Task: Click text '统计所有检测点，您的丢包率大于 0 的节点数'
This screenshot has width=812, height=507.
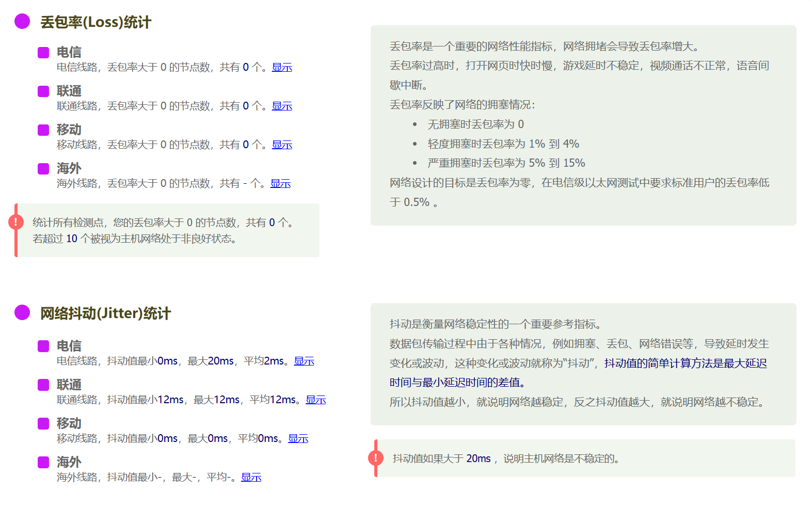Action: 135,223
